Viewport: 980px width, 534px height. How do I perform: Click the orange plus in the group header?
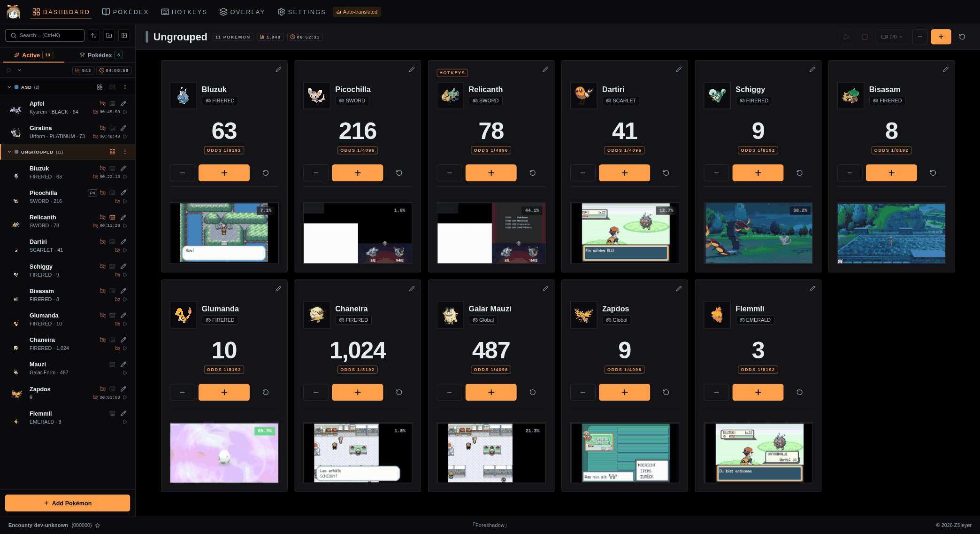point(941,37)
